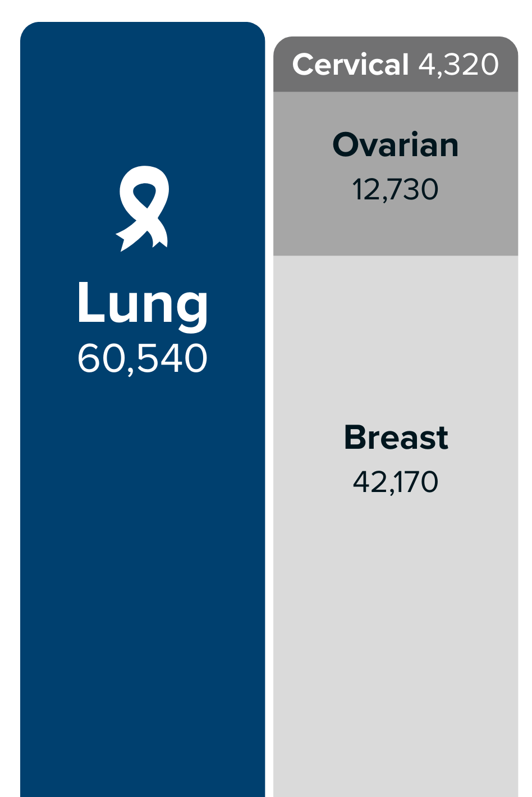Click the 42,170 breast figure
Image resolution: width=532 pixels, height=797 pixels.
tap(396, 482)
